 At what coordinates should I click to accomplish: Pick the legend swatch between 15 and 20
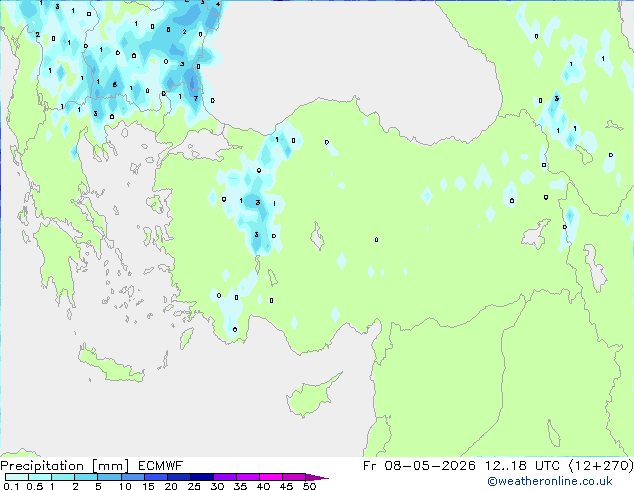155,477
